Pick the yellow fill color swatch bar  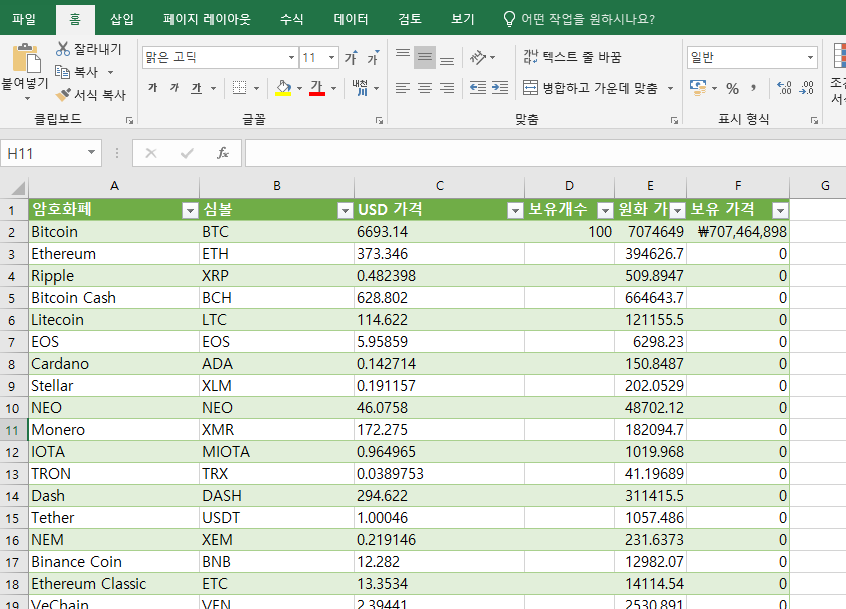click(283, 94)
